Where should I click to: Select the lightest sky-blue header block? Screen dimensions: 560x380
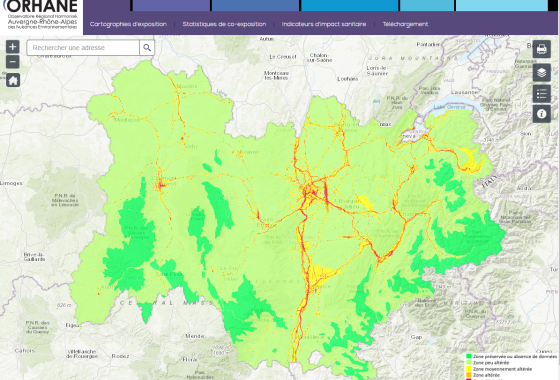[502, 5]
